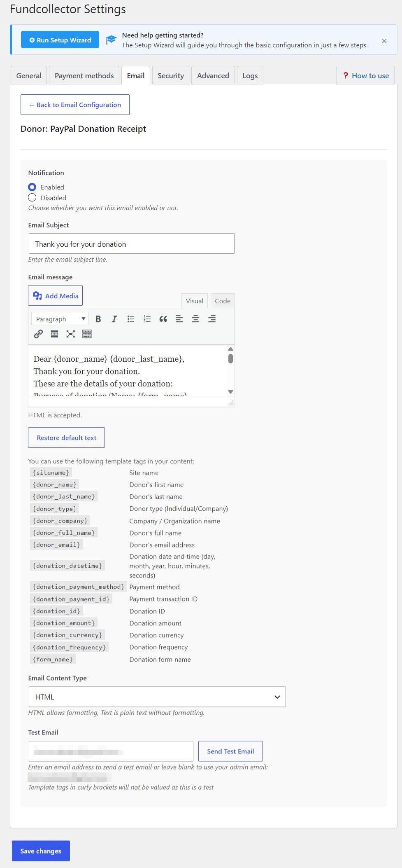
Task: Click the {donation_payment_method} template tag
Action: (78, 587)
